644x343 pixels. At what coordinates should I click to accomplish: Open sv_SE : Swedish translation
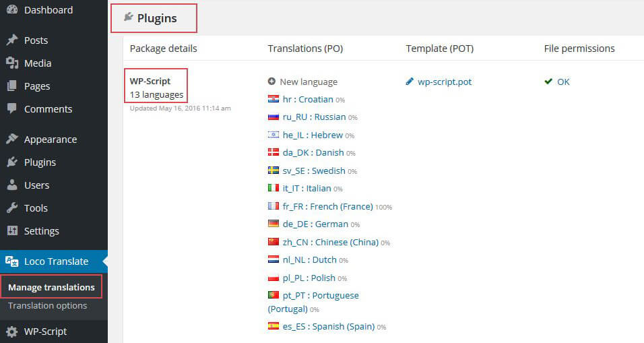pyautogui.click(x=314, y=171)
